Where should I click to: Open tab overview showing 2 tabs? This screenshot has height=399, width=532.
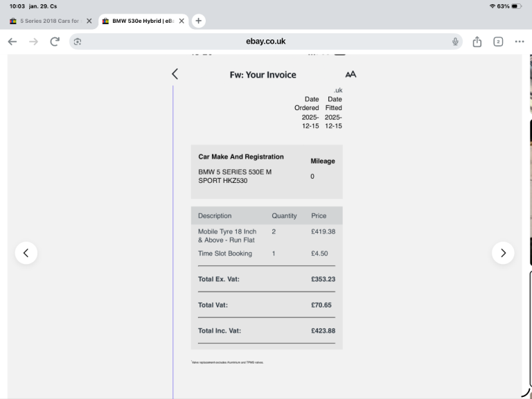[498, 42]
